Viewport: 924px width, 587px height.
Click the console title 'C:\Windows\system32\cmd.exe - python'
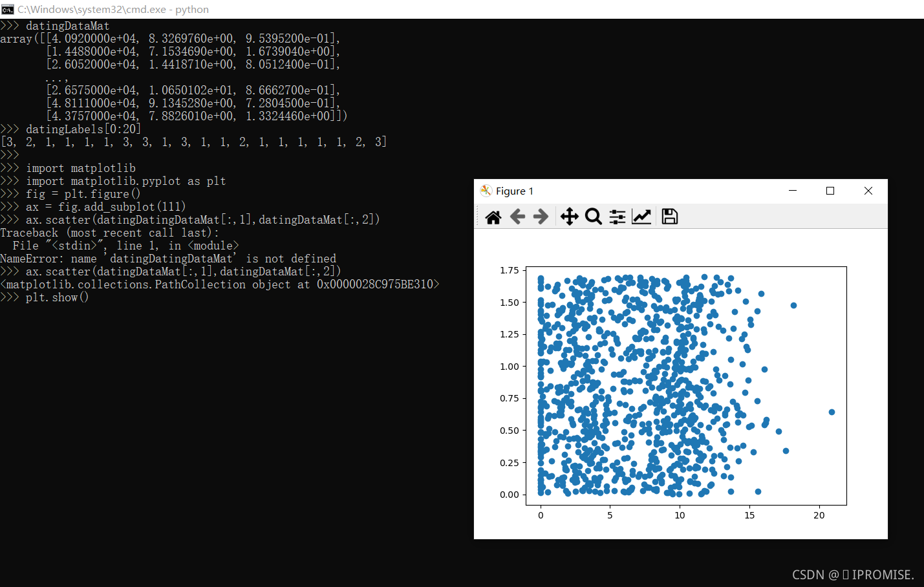113,9
